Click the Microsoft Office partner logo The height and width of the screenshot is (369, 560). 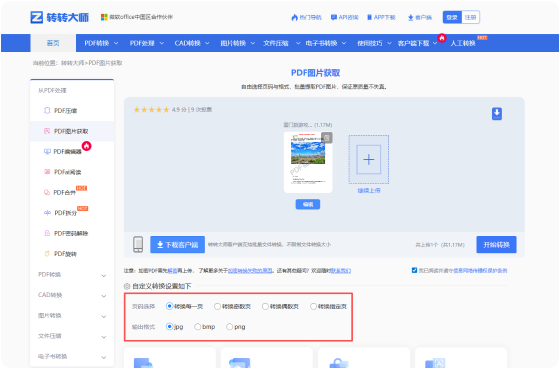click(104, 17)
